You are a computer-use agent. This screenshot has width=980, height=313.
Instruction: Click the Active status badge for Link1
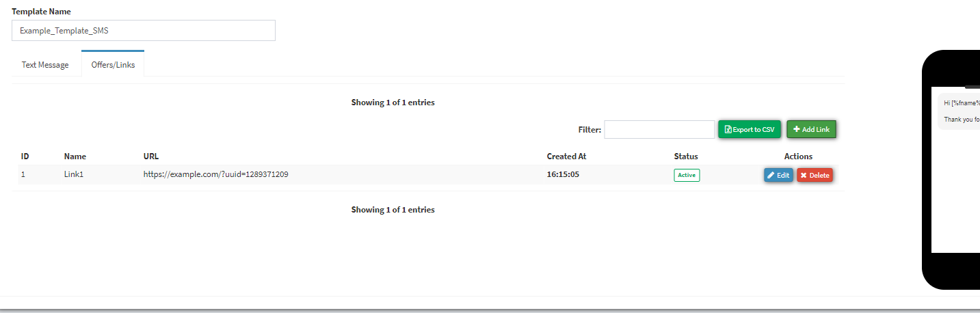(687, 175)
